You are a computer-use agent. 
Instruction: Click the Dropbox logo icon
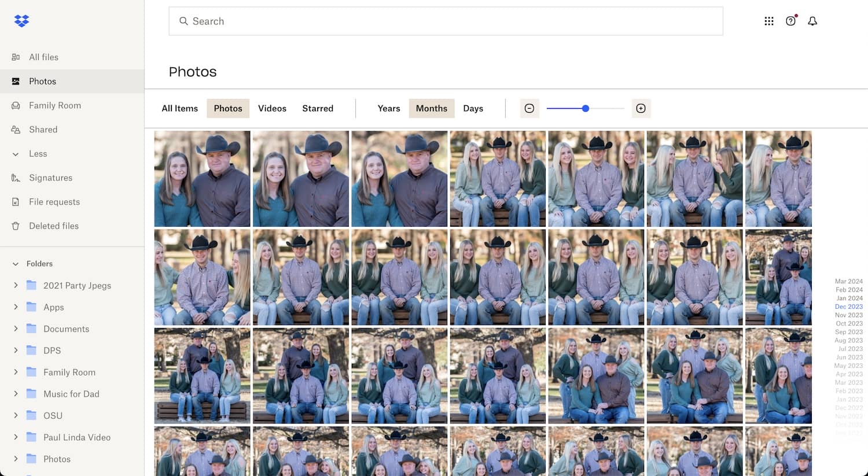pyautogui.click(x=21, y=21)
